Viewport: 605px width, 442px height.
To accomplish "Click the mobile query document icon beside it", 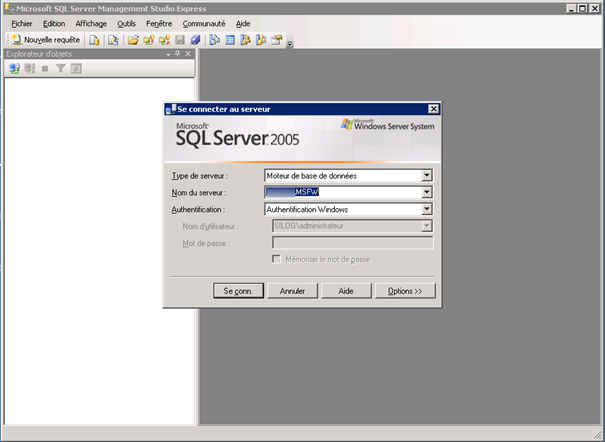I will [x=113, y=40].
